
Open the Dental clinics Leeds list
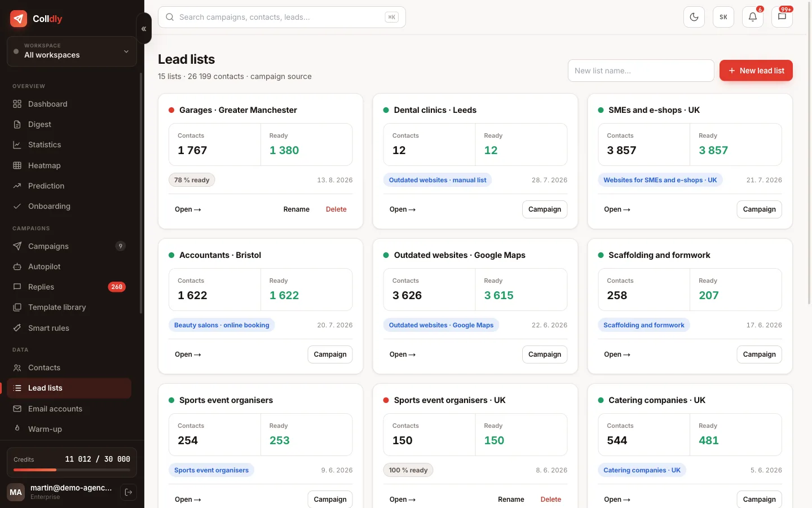click(403, 209)
